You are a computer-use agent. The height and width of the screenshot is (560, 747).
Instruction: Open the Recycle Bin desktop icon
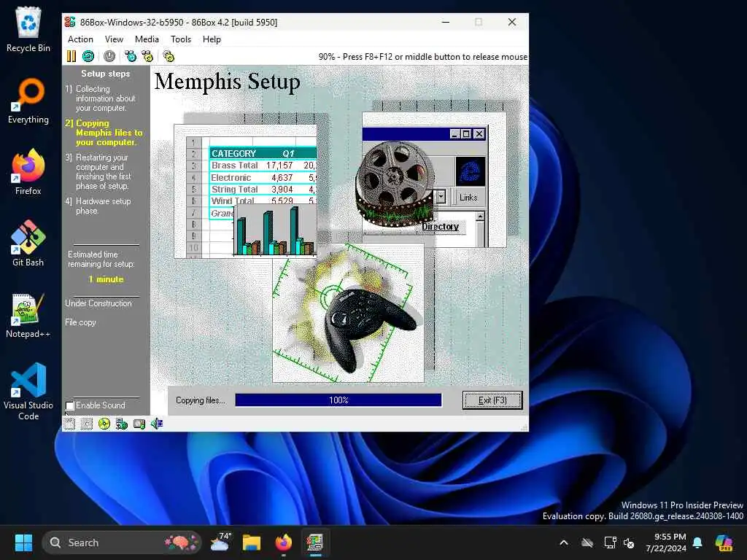click(x=28, y=29)
